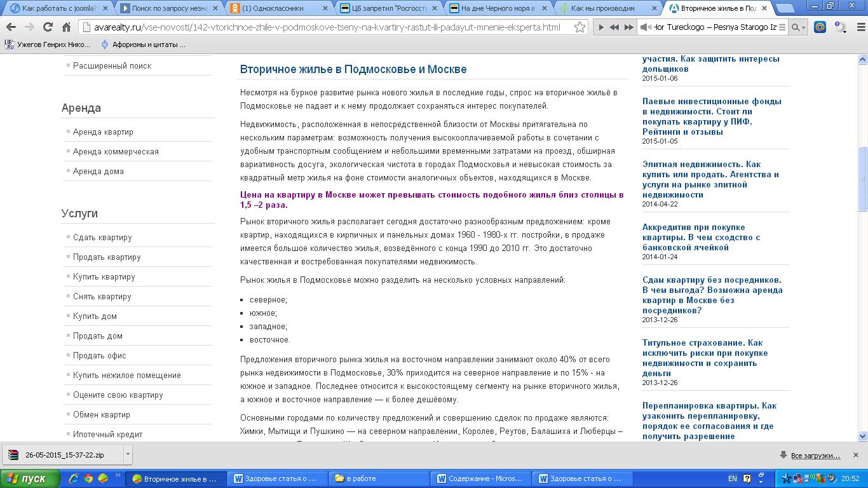Skip to next track in the music player
This screenshot has height=488, width=868.
pos(628,27)
